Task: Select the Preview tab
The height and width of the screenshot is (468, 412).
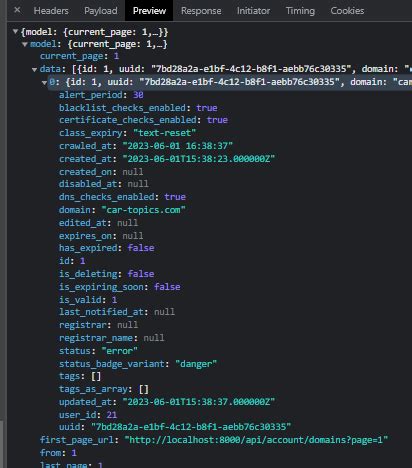Action: click(x=149, y=11)
